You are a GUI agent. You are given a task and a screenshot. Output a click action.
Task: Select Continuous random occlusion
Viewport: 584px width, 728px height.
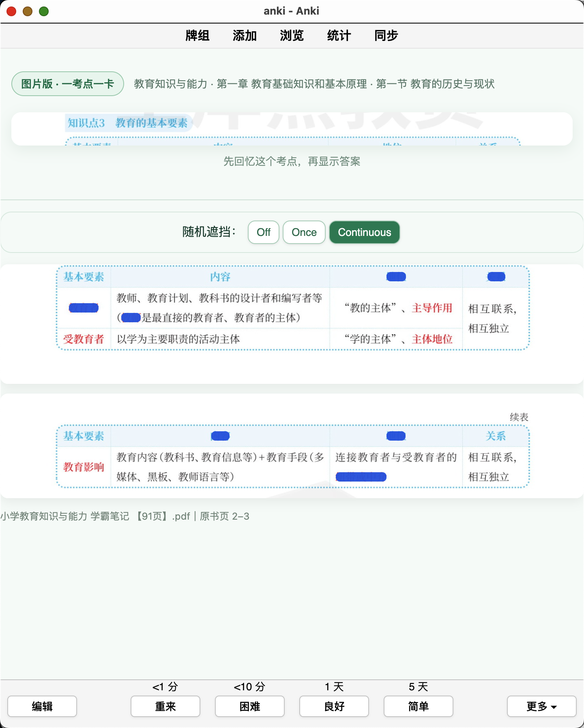(x=365, y=232)
